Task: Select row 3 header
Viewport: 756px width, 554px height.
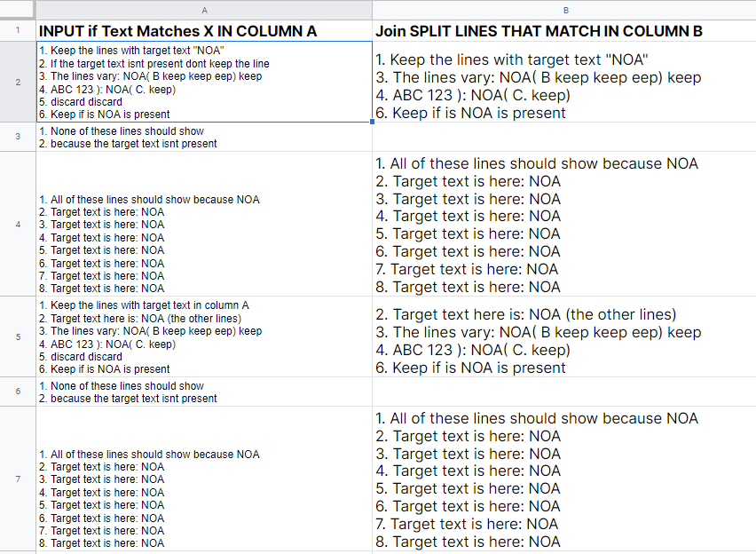Action: (x=18, y=137)
